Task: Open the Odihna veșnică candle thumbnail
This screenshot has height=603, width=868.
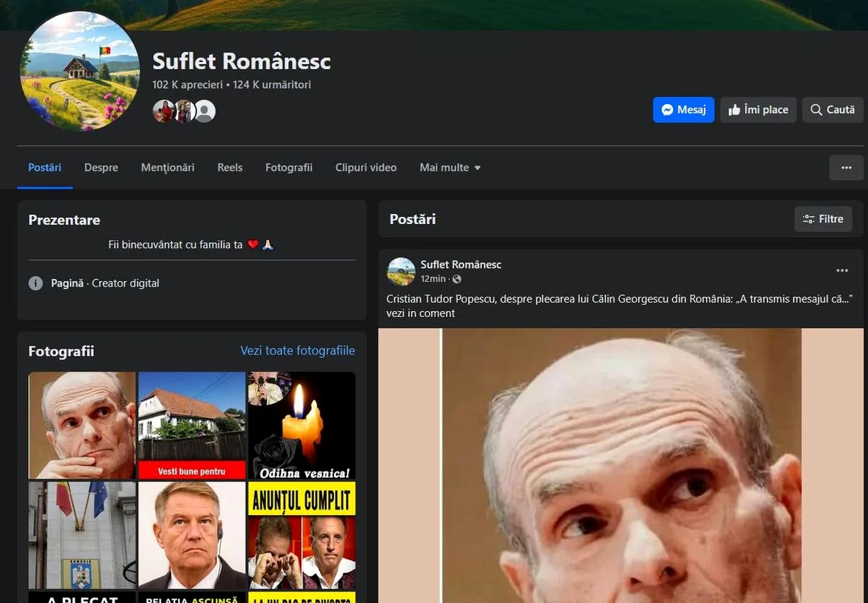Action: (302, 425)
